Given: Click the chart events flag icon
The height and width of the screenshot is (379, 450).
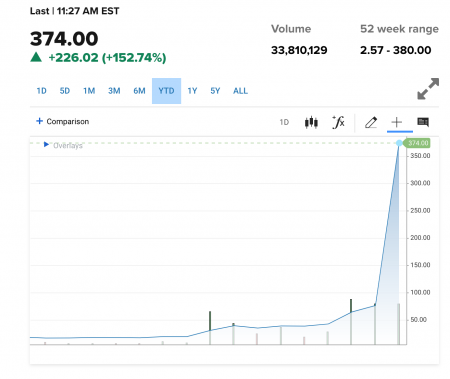Looking at the screenshot, I should [423, 122].
